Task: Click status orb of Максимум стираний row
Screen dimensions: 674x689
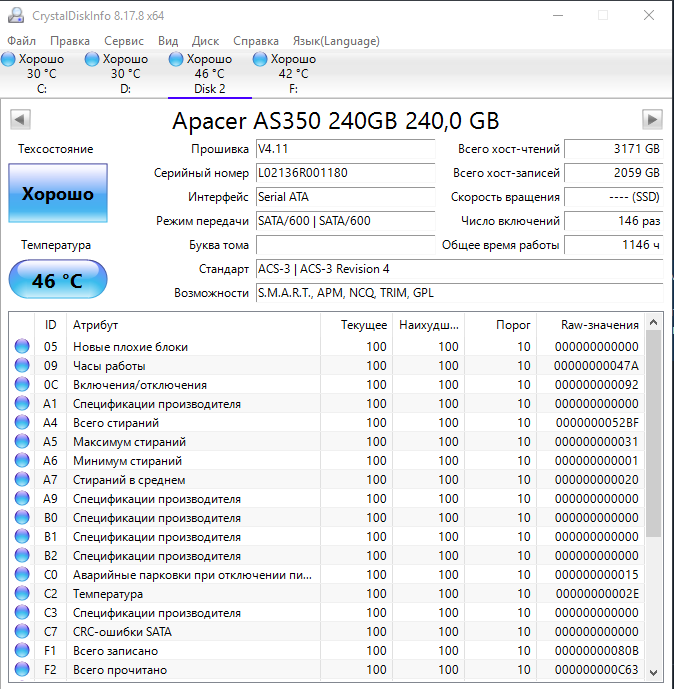Action: [22, 441]
